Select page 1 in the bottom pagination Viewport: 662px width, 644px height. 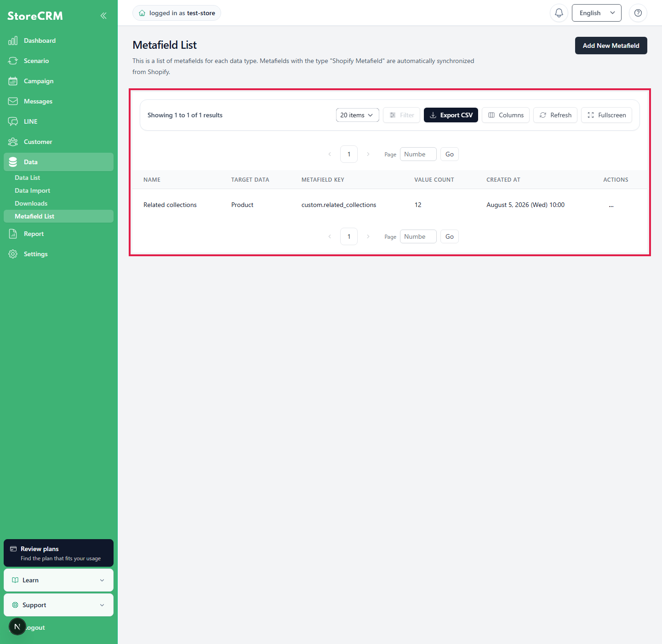tap(349, 236)
